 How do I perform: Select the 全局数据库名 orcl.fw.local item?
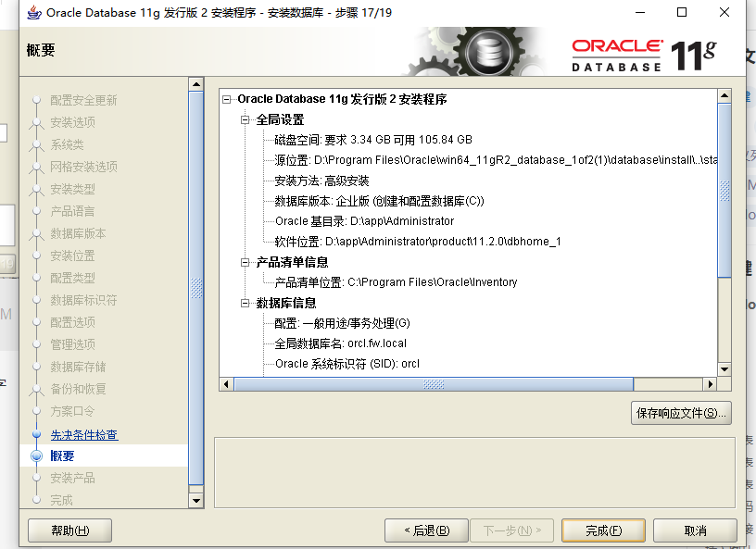340,343
